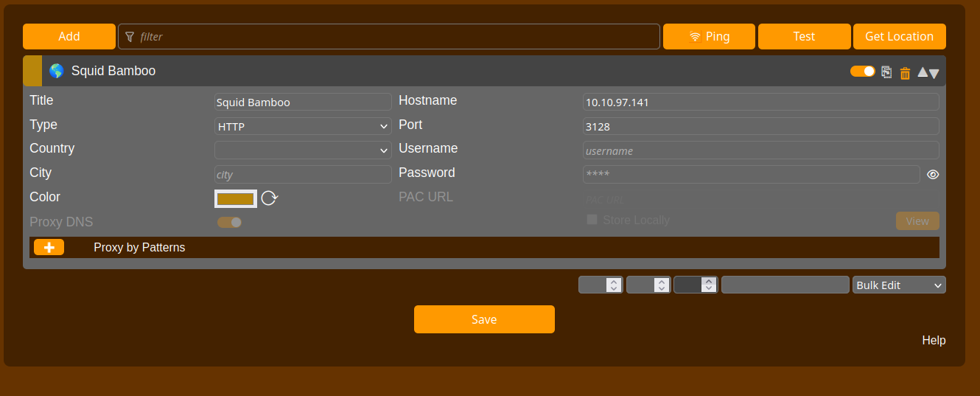Add a pattern with the plus button

pyautogui.click(x=49, y=248)
